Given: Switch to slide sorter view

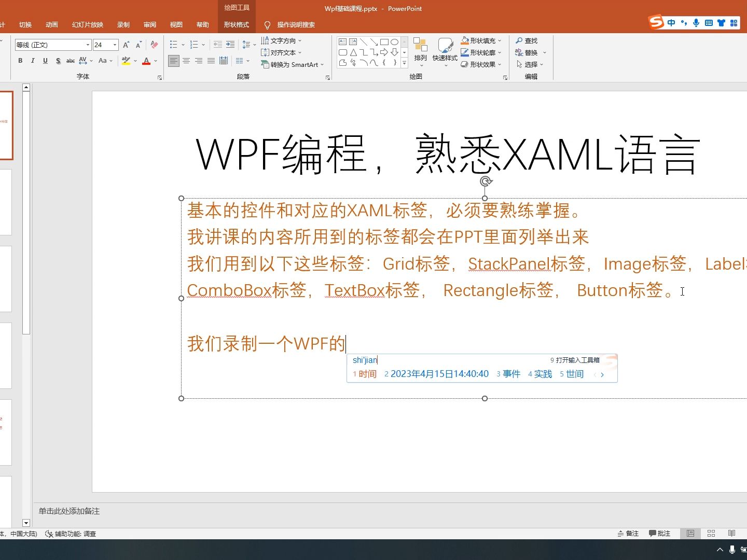Looking at the screenshot, I should [711, 533].
